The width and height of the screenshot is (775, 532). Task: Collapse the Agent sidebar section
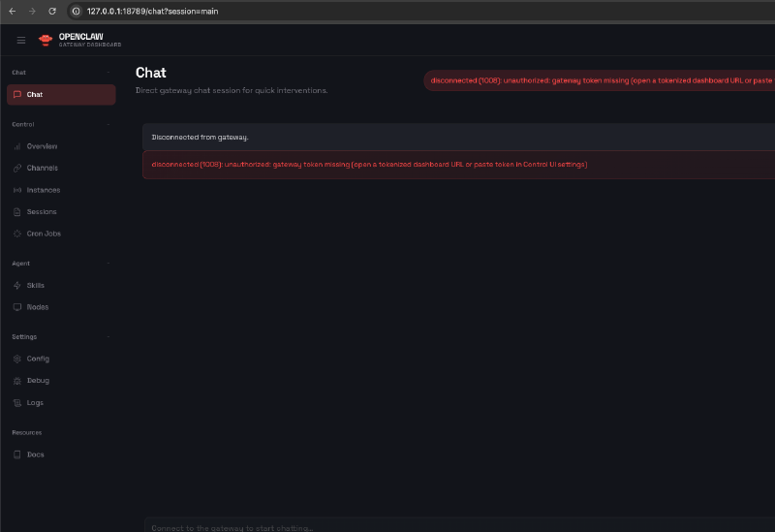[x=108, y=264]
